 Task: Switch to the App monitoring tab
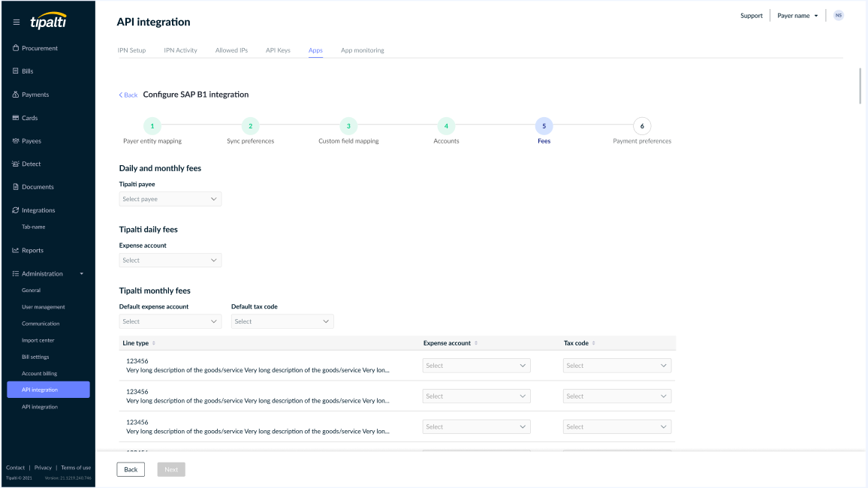(362, 50)
